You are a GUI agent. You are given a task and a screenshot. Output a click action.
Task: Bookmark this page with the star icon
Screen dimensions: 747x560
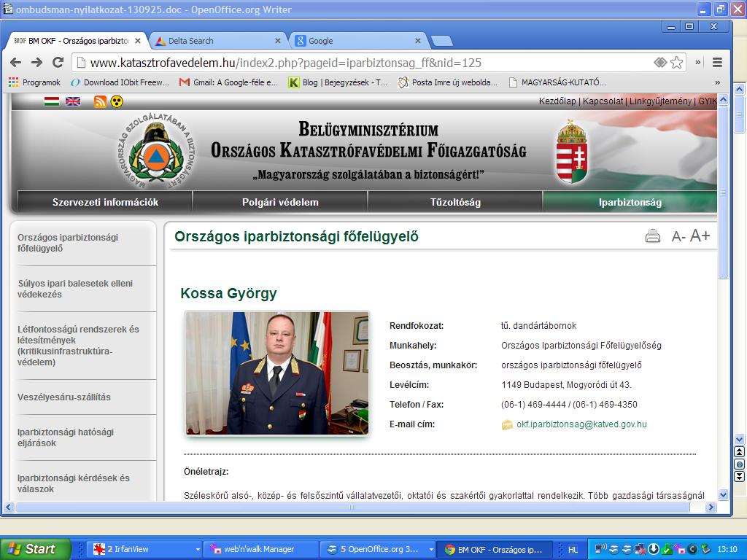point(676,63)
